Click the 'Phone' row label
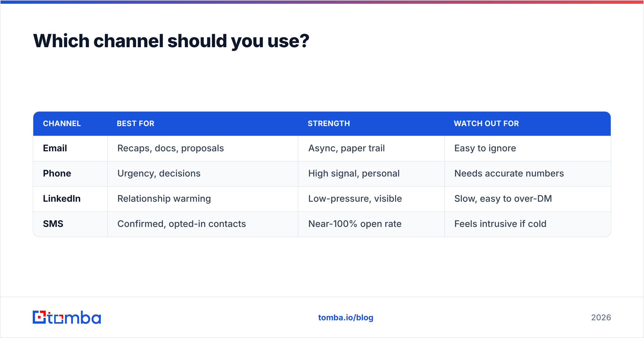 click(57, 173)
